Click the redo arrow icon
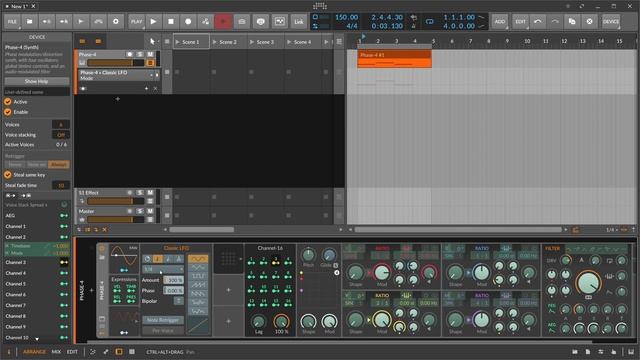Image resolution: width=640 pixels, height=360 pixels. tap(555, 22)
